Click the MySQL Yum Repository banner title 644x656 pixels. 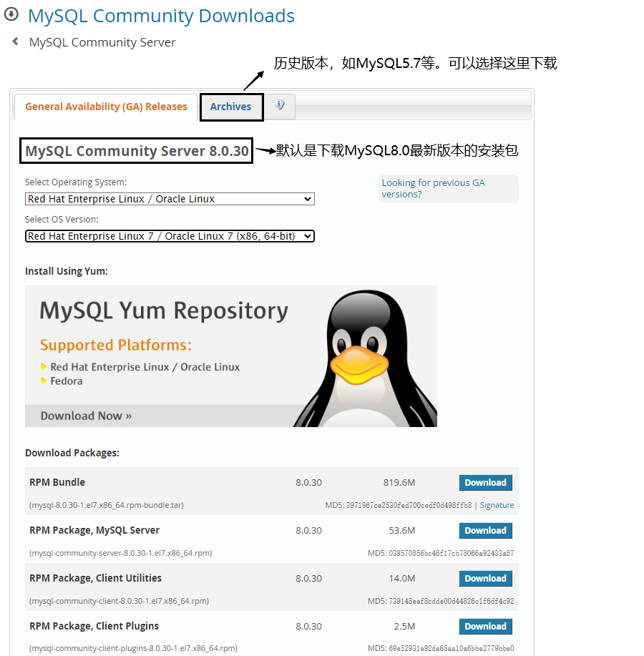click(x=164, y=311)
